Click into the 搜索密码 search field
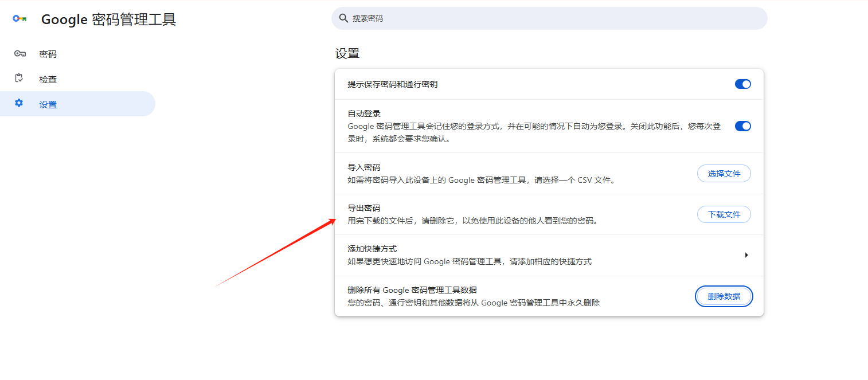Viewport: 868px width, 380px height. pyautogui.click(x=549, y=18)
